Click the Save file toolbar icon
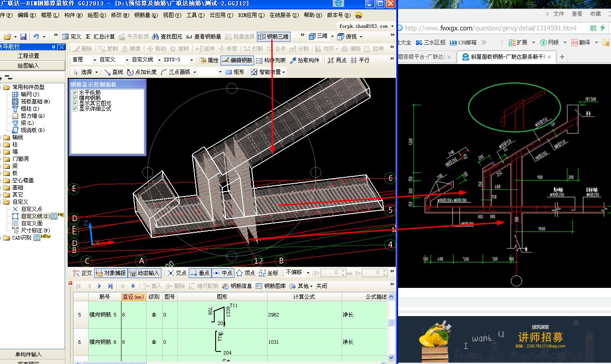Viewport: 611px width, 364px height. coord(23,37)
